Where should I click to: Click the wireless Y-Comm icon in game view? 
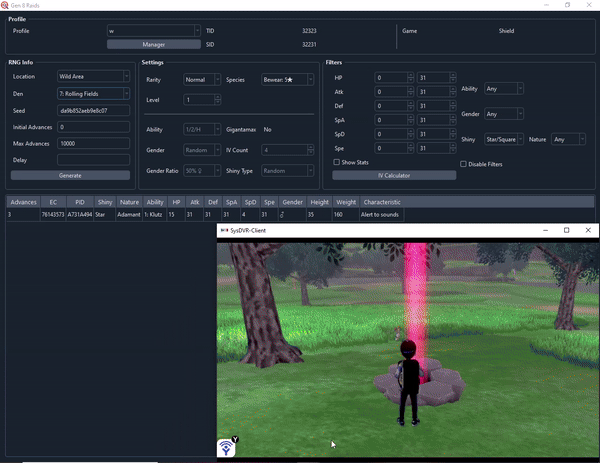click(226, 448)
